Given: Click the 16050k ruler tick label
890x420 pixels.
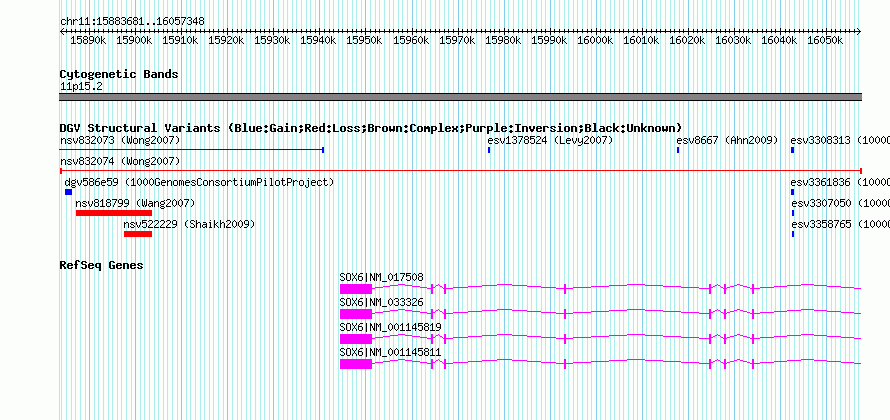Looking at the screenshot, I should click(x=825, y=41).
